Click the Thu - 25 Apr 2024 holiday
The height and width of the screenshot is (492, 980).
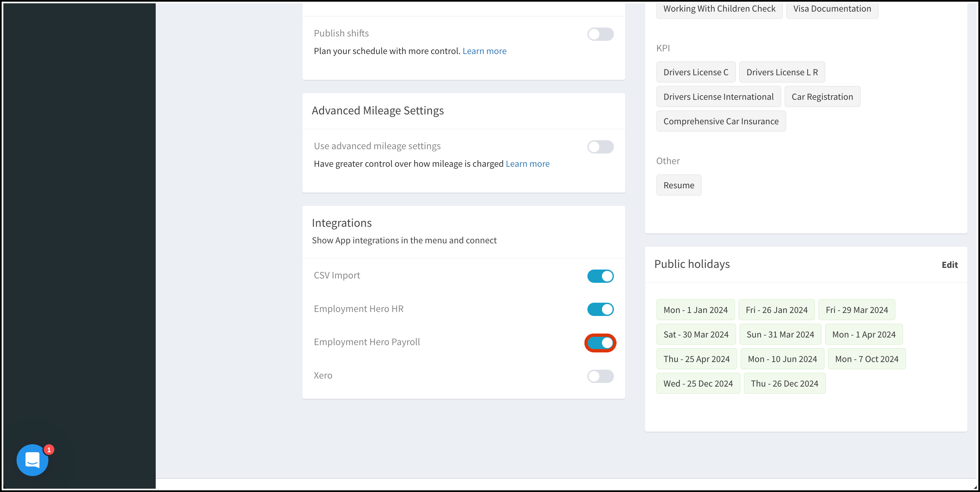click(696, 359)
